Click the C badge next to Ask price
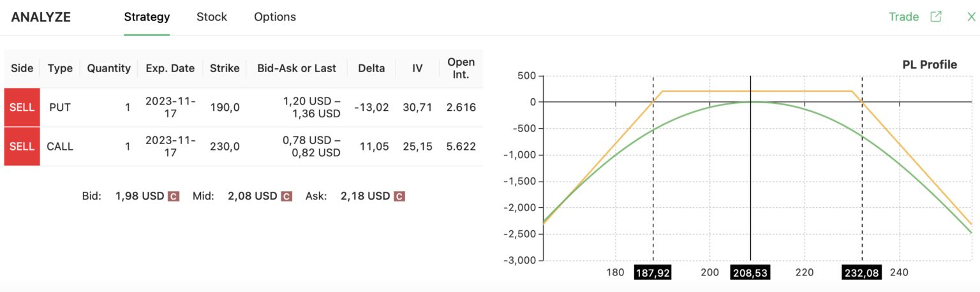The height and width of the screenshot is (292, 980). (399, 196)
